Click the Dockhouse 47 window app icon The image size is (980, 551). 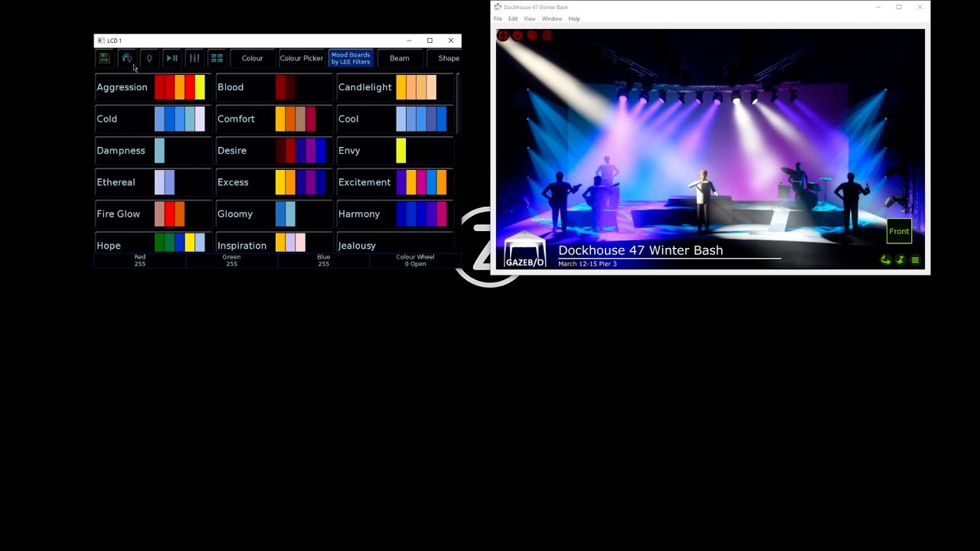498,7
